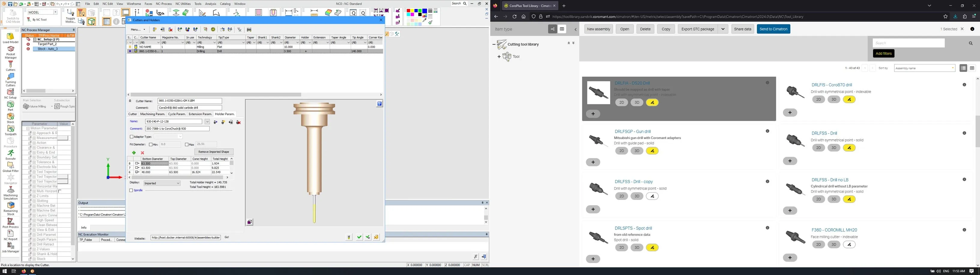Viewport: 980px width, 275px height.
Task: Check the Fit Diameter Max checkbox
Action: click(x=187, y=145)
